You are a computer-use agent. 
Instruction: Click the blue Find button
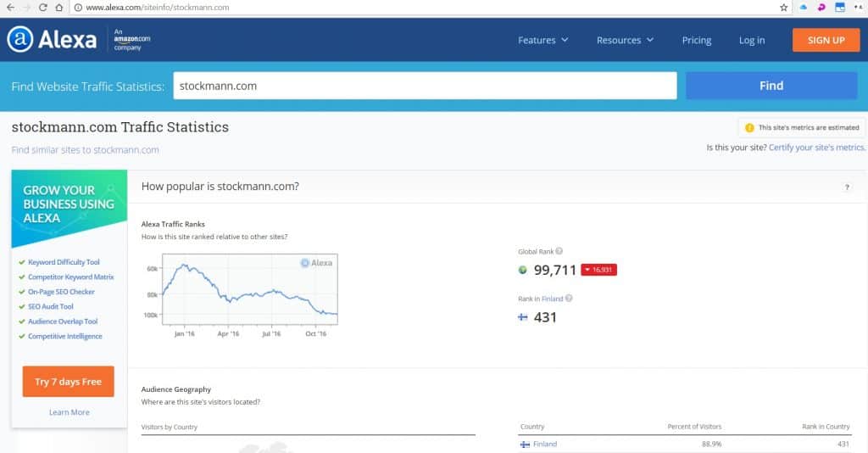(771, 86)
